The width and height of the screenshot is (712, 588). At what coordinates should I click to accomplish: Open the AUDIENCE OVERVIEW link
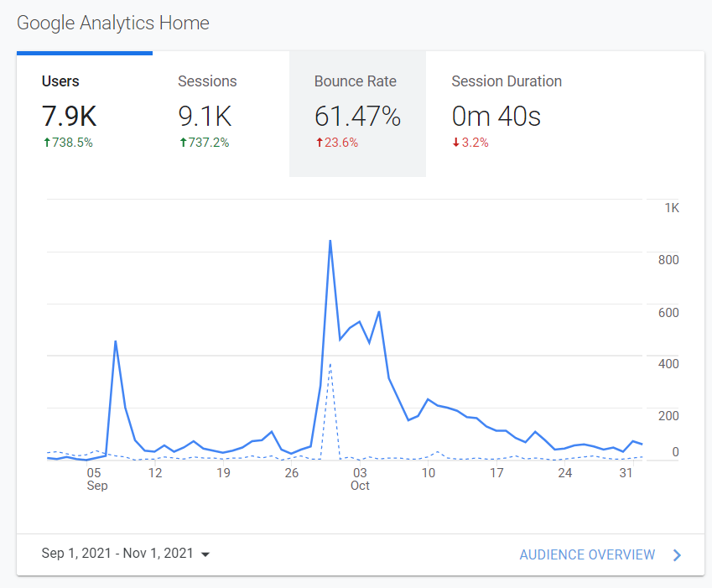click(x=587, y=554)
